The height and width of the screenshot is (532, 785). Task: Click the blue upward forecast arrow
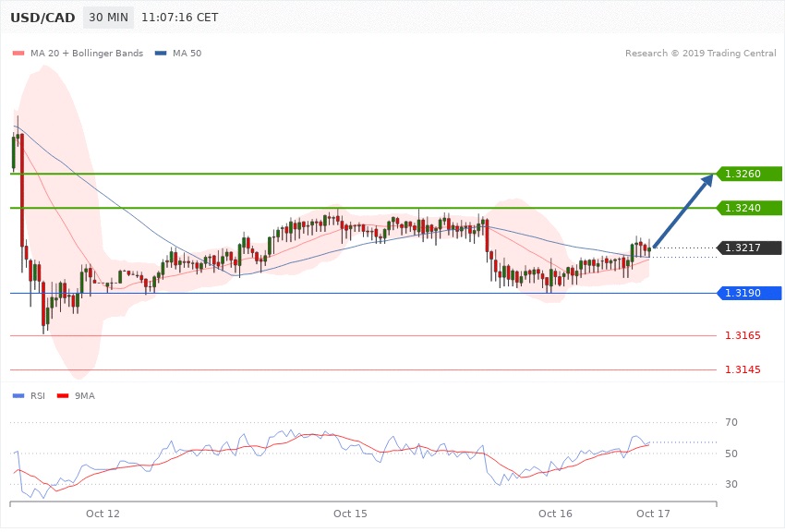click(684, 210)
